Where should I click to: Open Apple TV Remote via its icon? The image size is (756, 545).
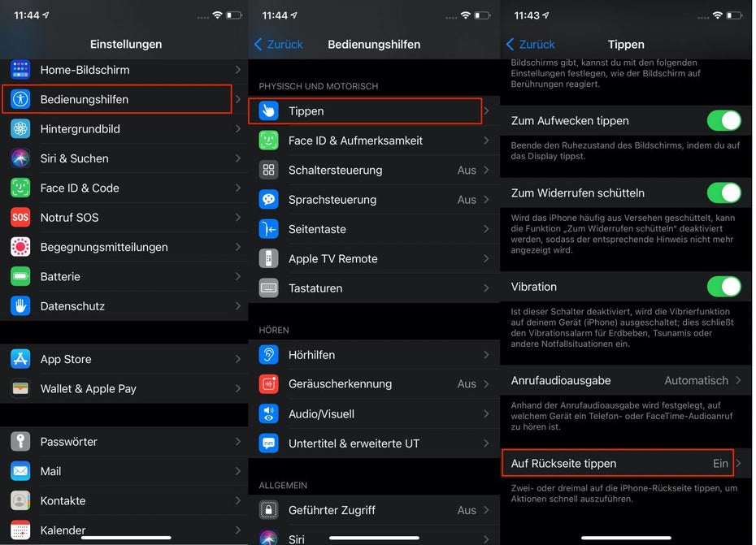[269, 258]
